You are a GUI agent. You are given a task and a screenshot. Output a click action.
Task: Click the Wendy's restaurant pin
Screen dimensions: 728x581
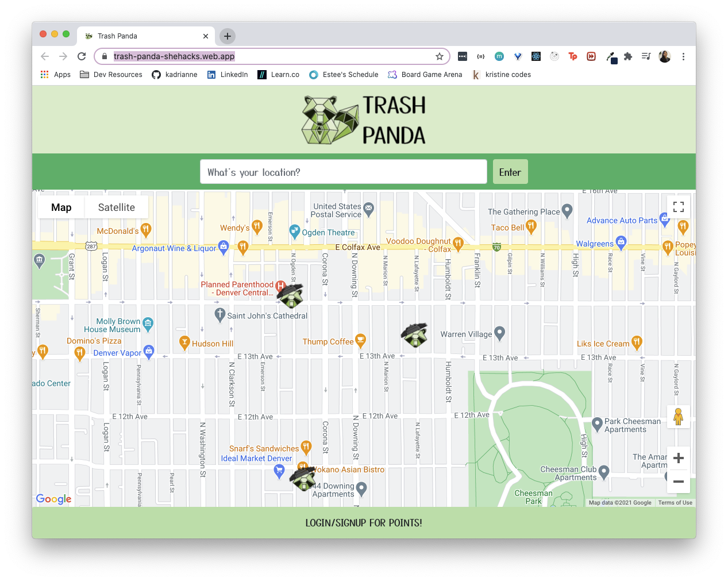256,227
